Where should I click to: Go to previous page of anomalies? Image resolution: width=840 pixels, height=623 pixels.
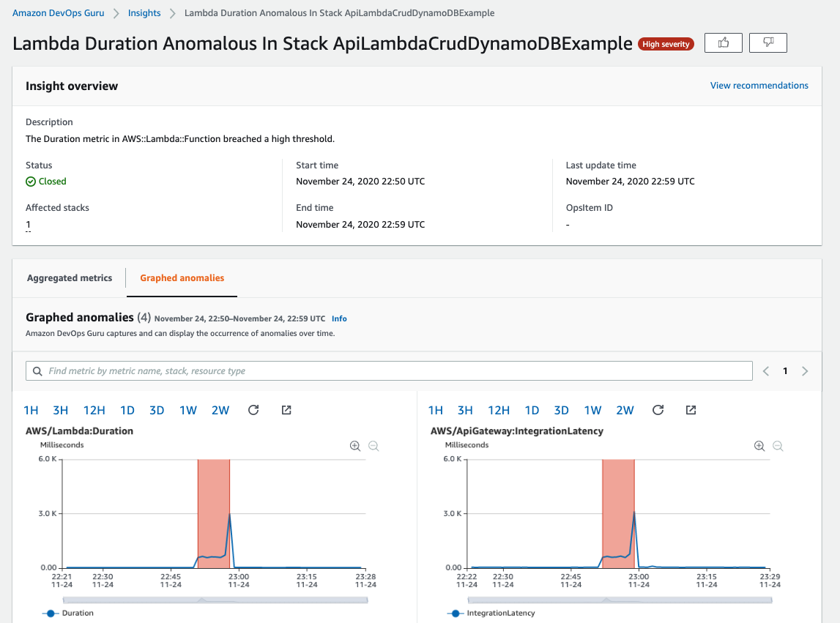pos(766,370)
